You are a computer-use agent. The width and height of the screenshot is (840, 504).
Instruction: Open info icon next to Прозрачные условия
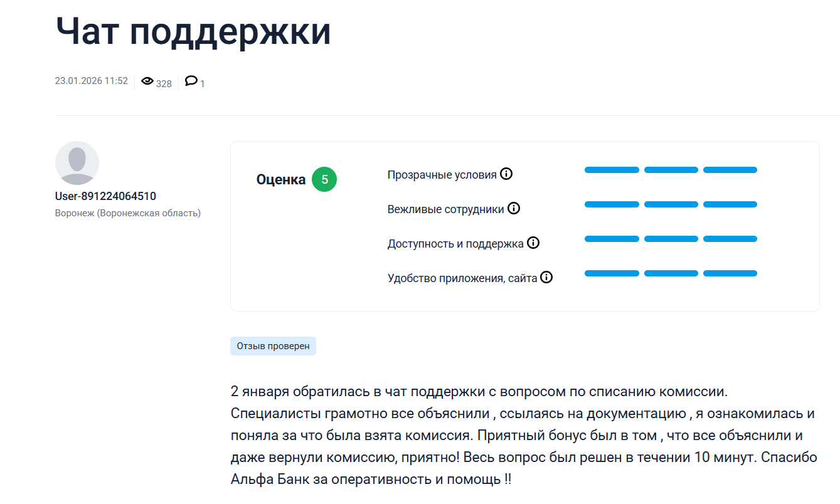507,174
